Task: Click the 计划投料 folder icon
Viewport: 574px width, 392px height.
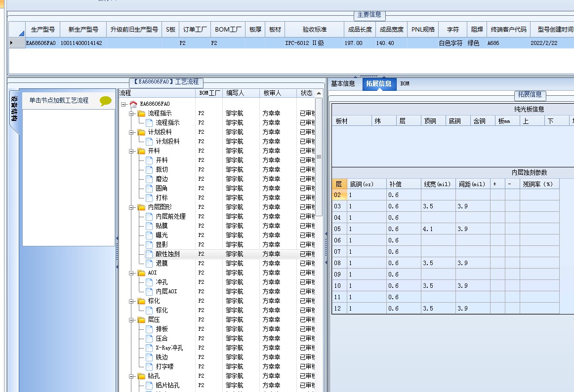Action: click(x=141, y=132)
